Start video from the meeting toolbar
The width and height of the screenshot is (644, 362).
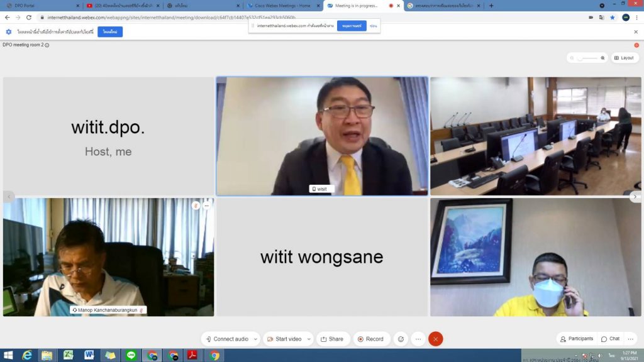click(x=284, y=339)
